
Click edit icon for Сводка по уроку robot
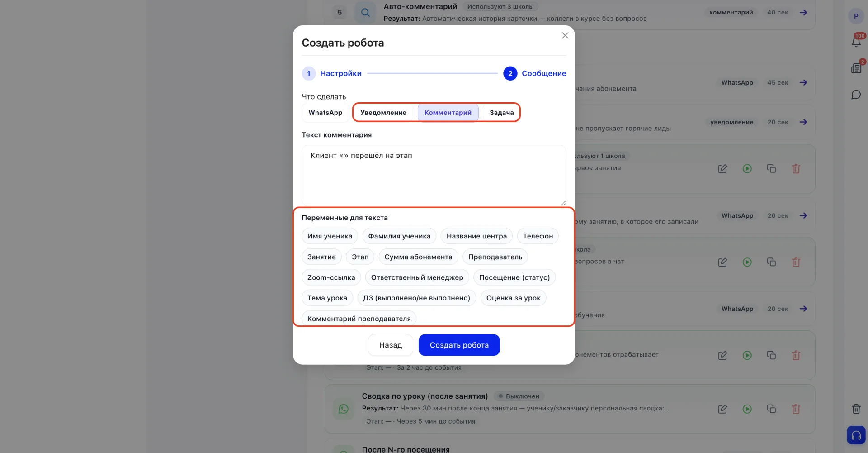click(722, 409)
